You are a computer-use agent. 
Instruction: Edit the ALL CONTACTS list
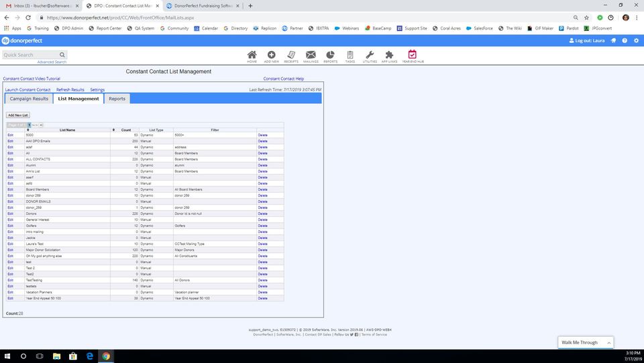[x=10, y=159]
